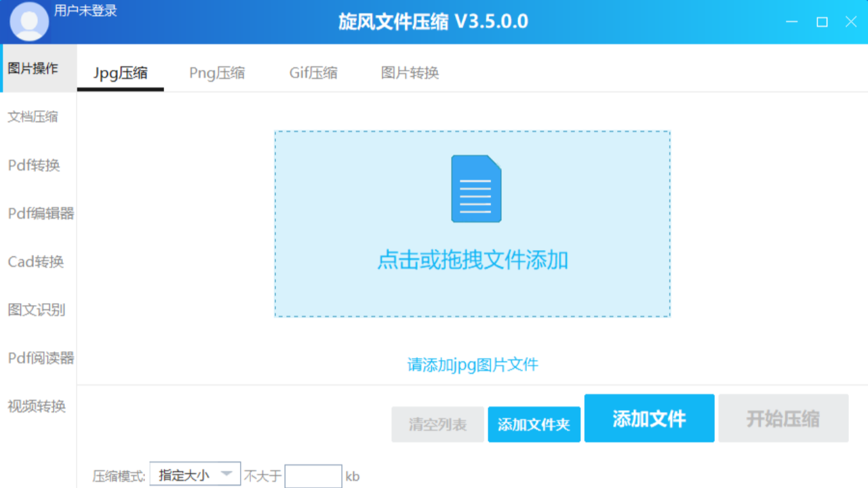
Task: Minimize the 旋风文件压缩 window
Action: 792,22
